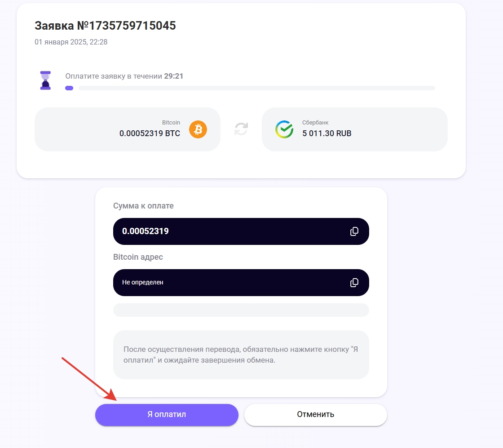Click the exchange arrows icon between currencies

(241, 129)
